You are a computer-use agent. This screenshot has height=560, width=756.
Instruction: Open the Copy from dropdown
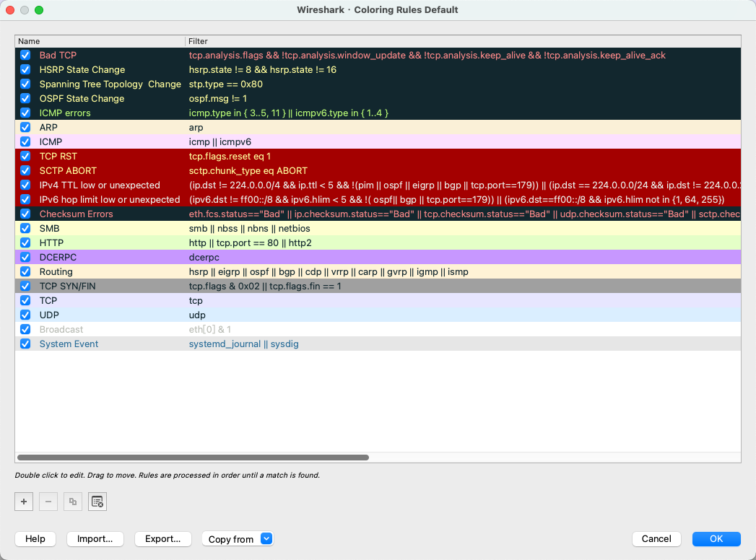tap(238, 539)
